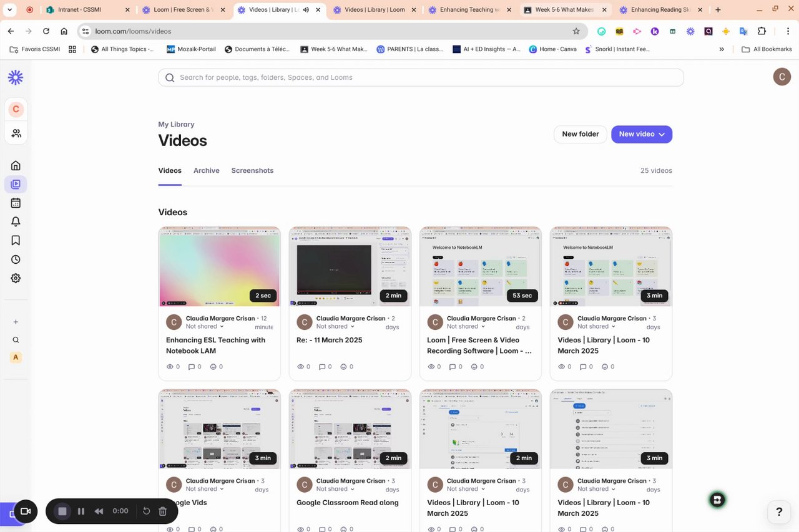Click the invite teammates icon in sidebar
This screenshot has width=799, height=532.
pos(16,133)
